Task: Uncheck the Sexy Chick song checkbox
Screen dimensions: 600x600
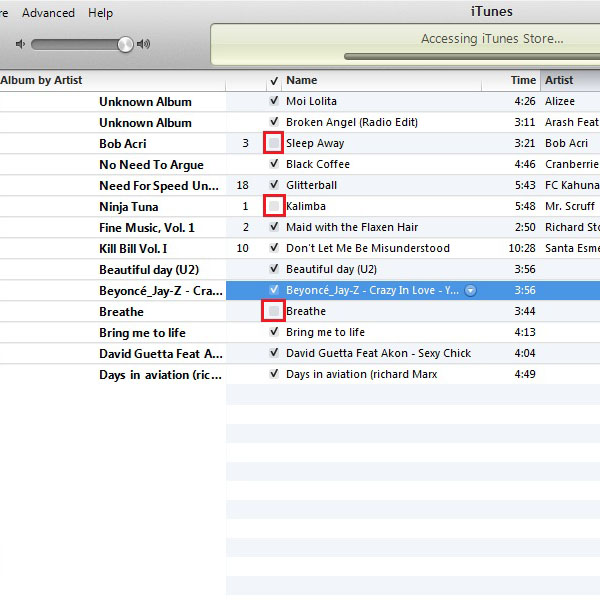Action: point(274,353)
